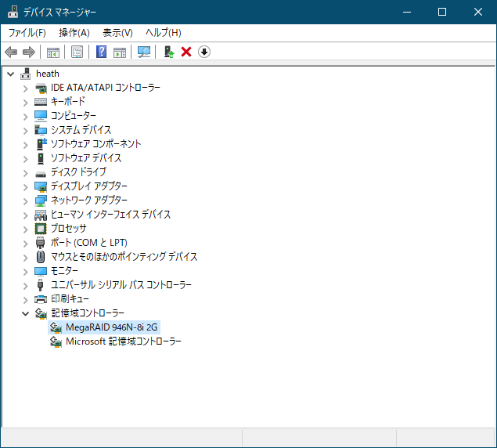This screenshot has width=497, height=448.
Task: Minimize the デバイス マネージャー window
Action: click(x=407, y=12)
